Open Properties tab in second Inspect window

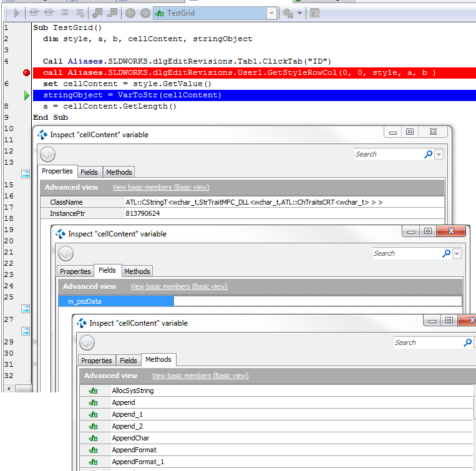(75, 271)
